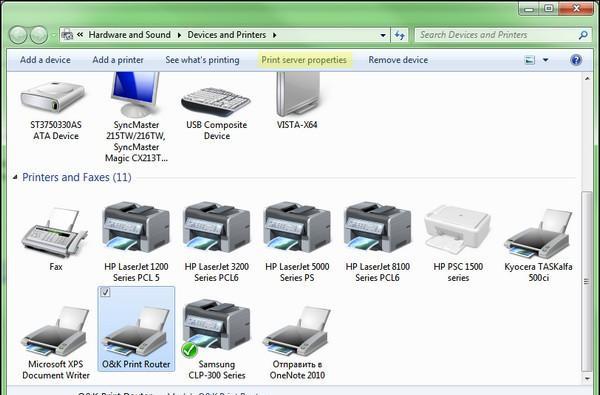Screen dimensions: 600x395
Task: Select the HP PSC 1500 series printer
Action: click(457, 229)
